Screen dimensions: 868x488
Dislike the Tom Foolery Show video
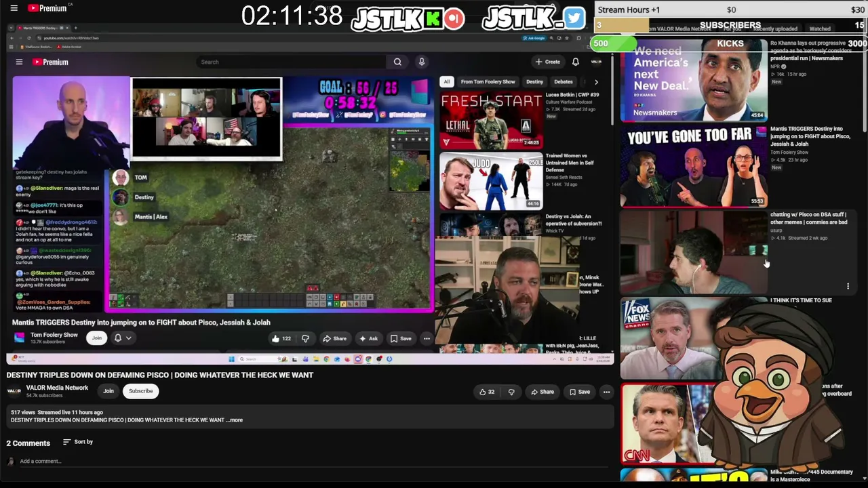pyautogui.click(x=305, y=338)
